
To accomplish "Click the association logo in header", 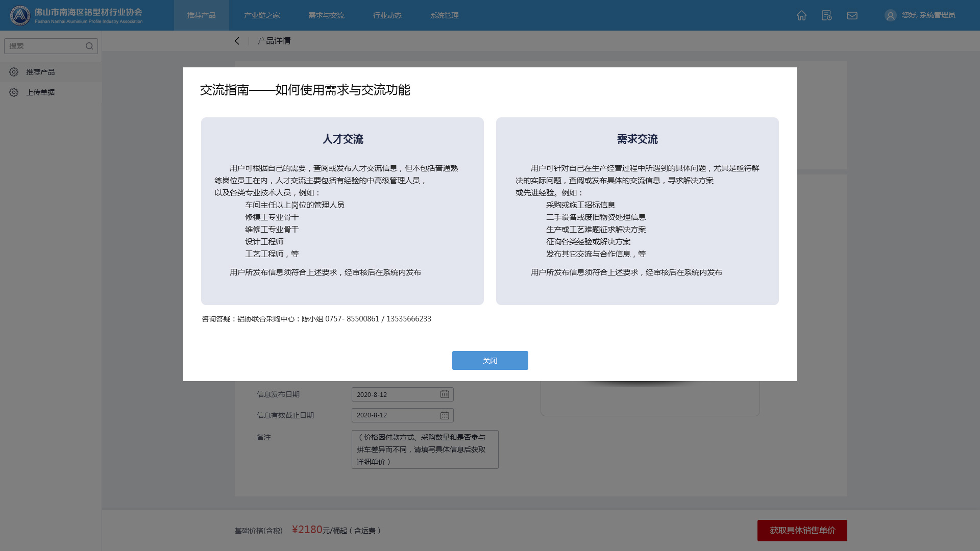I will point(20,15).
